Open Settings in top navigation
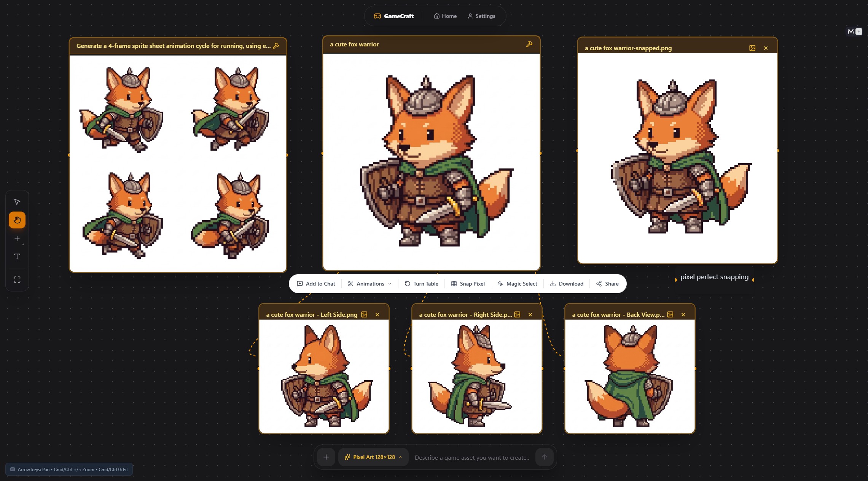The image size is (868, 481). pos(481,16)
